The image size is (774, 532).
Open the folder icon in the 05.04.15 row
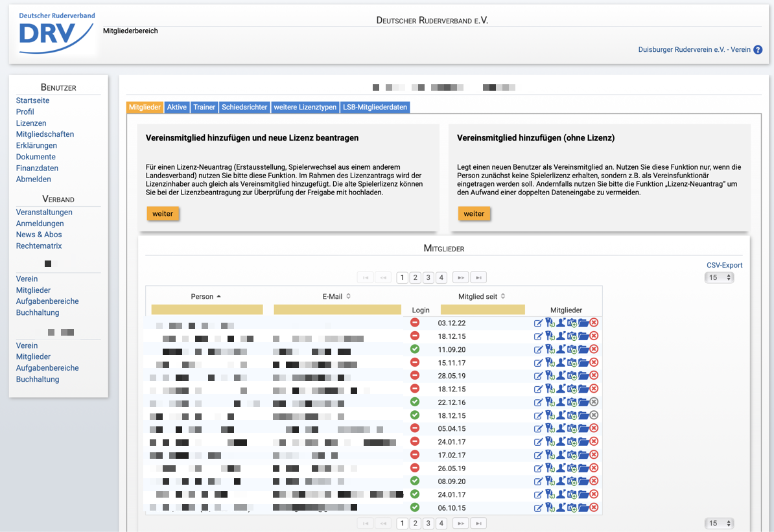click(x=583, y=428)
